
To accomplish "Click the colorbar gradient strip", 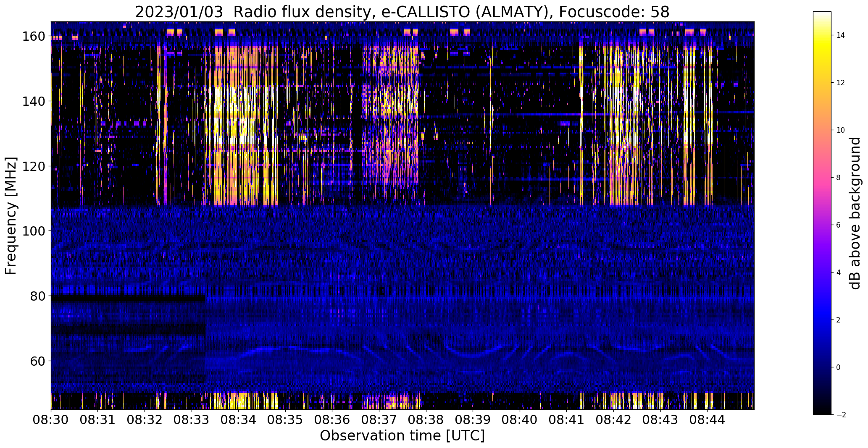I will coord(822,213).
